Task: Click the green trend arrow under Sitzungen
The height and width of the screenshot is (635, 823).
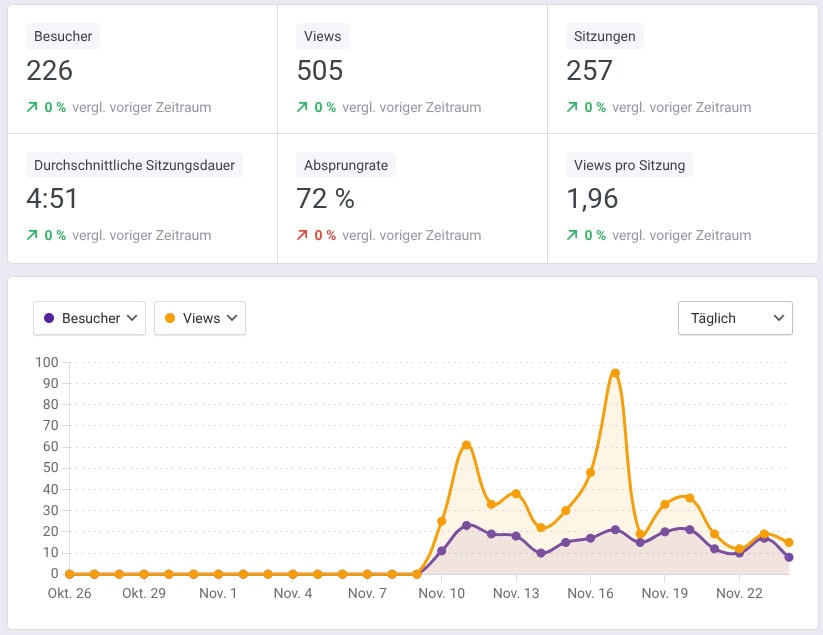Action: [x=573, y=107]
